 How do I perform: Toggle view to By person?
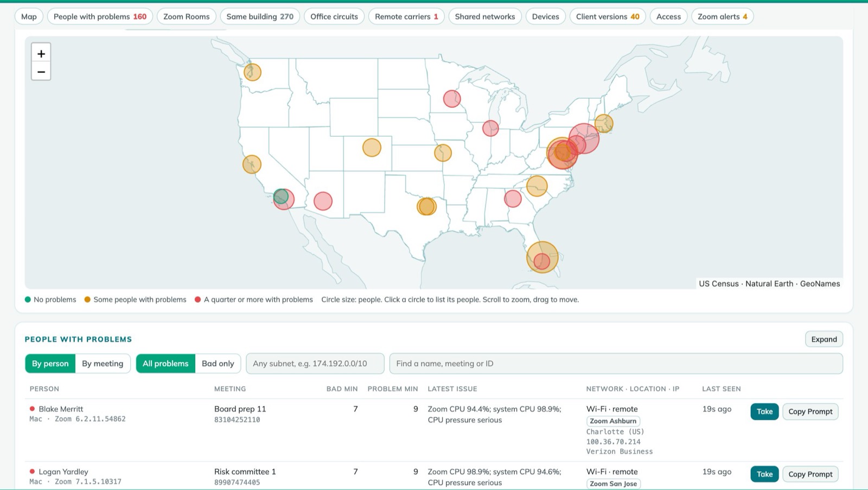pyautogui.click(x=50, y=364)
